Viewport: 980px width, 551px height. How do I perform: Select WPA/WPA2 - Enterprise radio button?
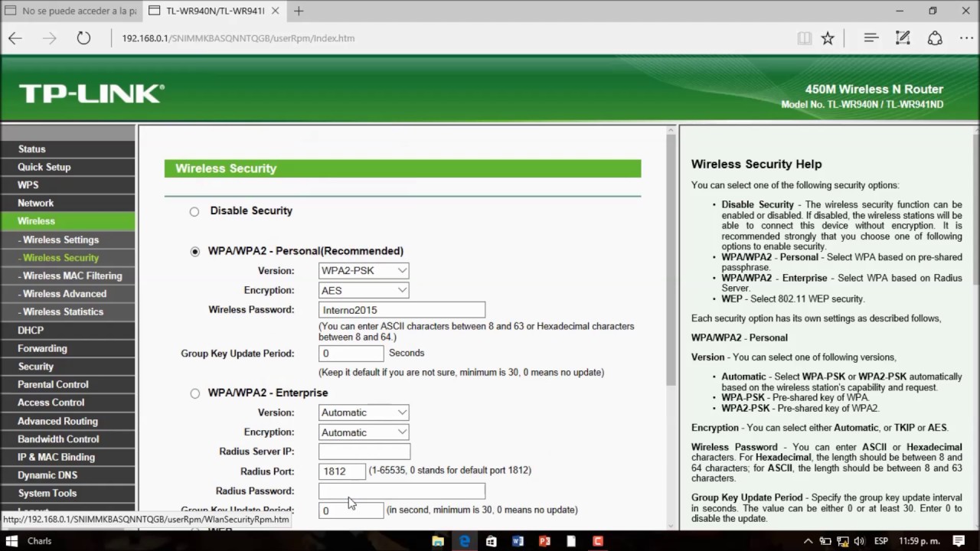pos(194,393)
